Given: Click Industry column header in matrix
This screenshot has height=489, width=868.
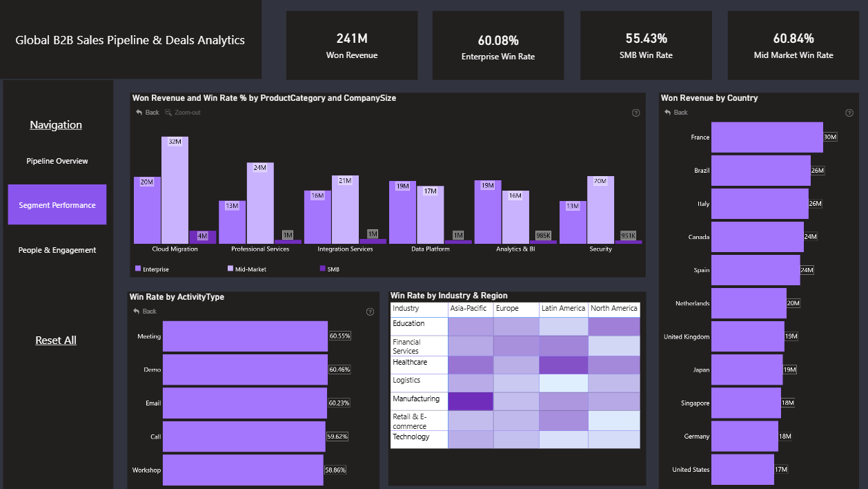Looking at the screenshot, I should coord(420,309).
